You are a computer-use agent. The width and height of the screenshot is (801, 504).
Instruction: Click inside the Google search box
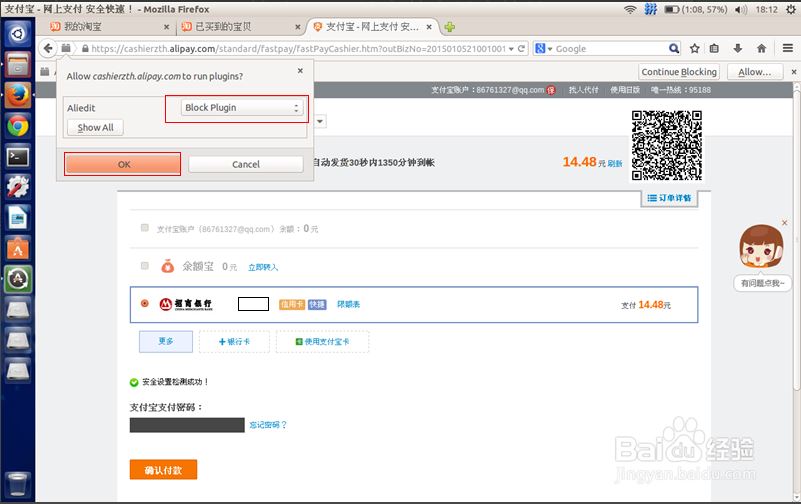click(x=610, y=49)
